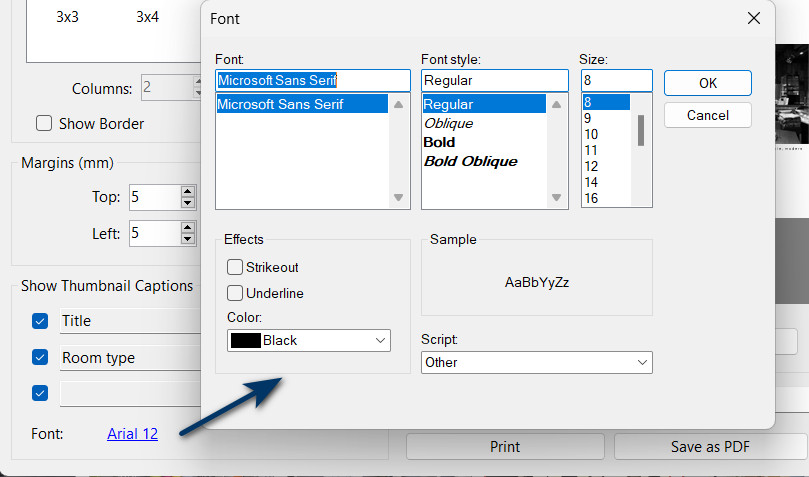Image resolution: width=809 pixels, height=477 pixels.
Task: Confirm the font with OK
Action: [707, 83]
